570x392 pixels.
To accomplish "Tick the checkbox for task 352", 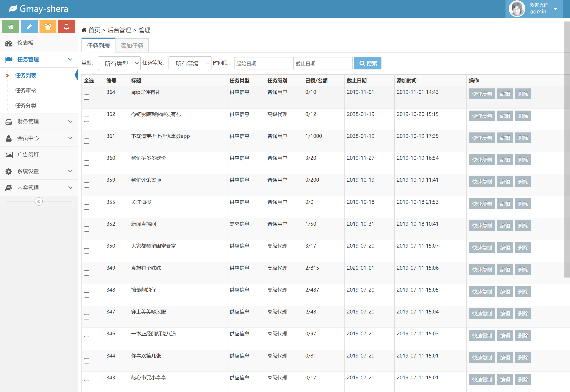I will (86, 229).
